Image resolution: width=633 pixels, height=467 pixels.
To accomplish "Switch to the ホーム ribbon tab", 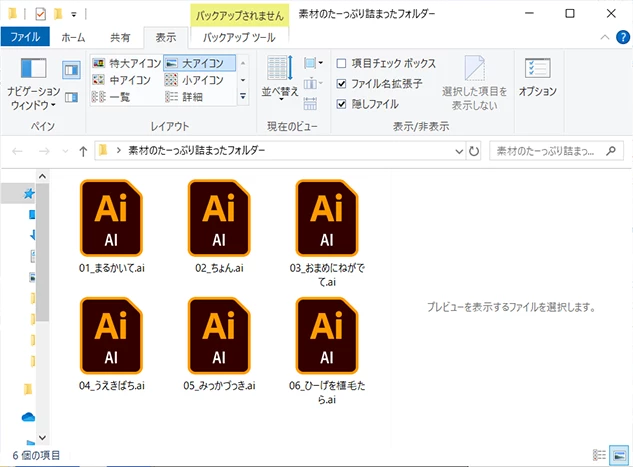I will point(73,38).
